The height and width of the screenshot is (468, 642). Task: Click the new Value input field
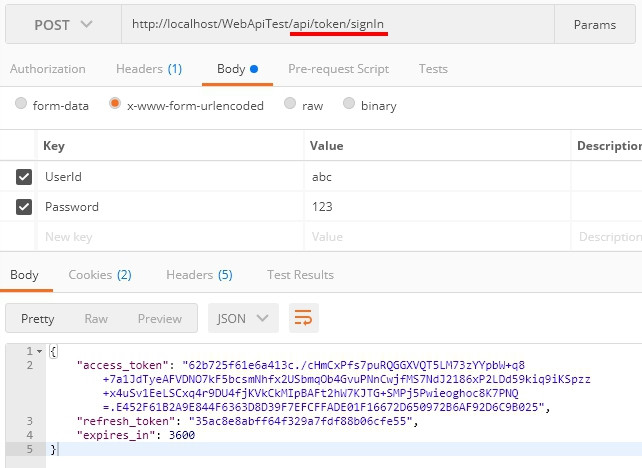tap(437, 237)
